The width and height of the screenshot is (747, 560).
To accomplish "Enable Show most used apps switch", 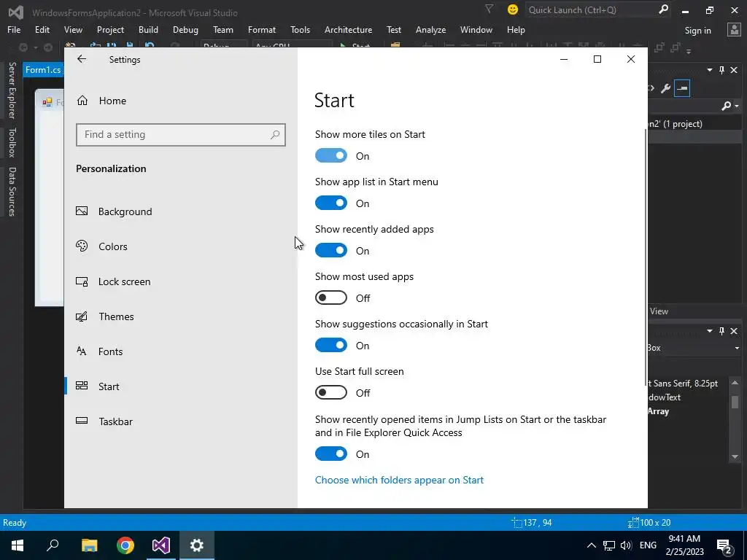I will click(x=331, y=297).
